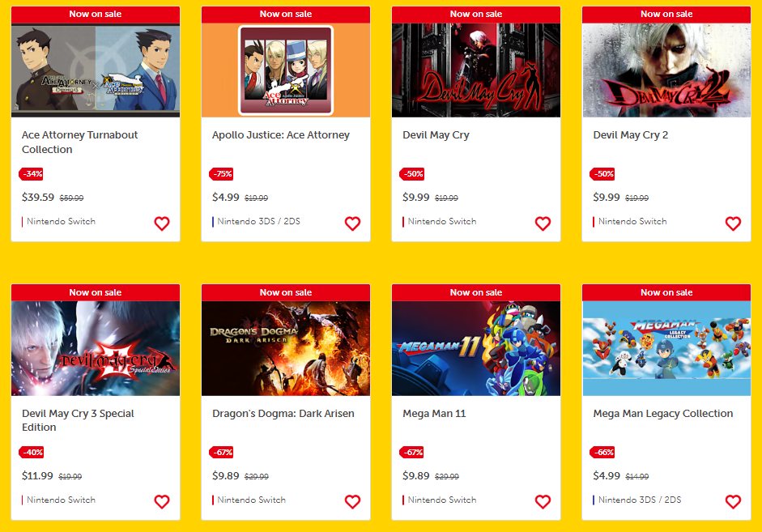Heart Devil May Cry 3 Special Edition

click(x=162, y=502)
